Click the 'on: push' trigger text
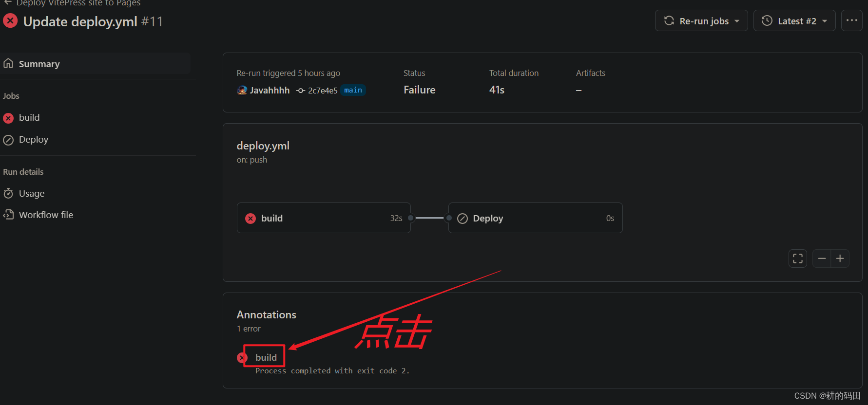Viewport: 868px width, 405px height. (252, 160)
